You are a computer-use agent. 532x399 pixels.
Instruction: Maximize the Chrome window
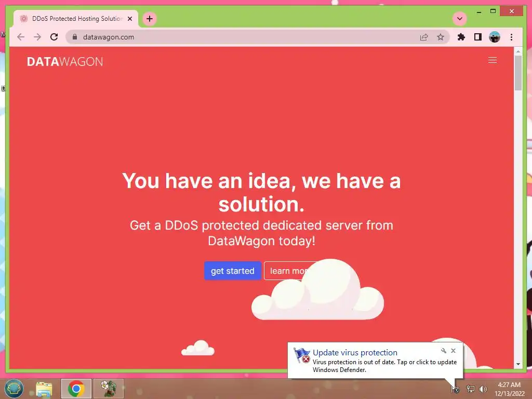tap(493, 11)
